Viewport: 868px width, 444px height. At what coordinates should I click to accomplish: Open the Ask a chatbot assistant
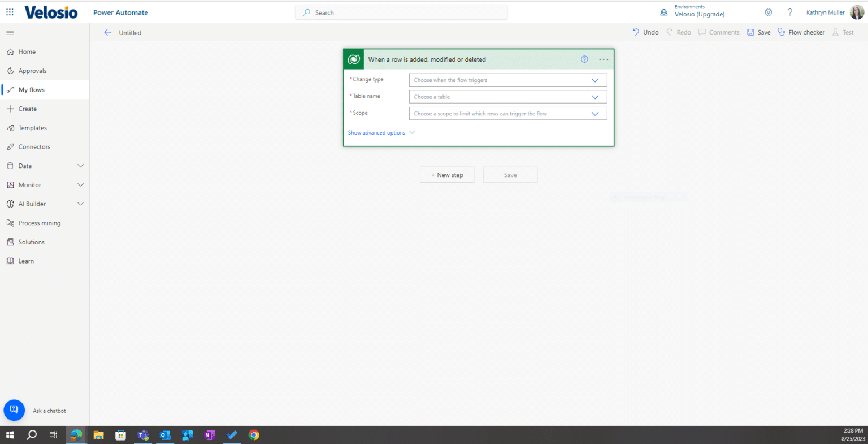coord(14,410)
